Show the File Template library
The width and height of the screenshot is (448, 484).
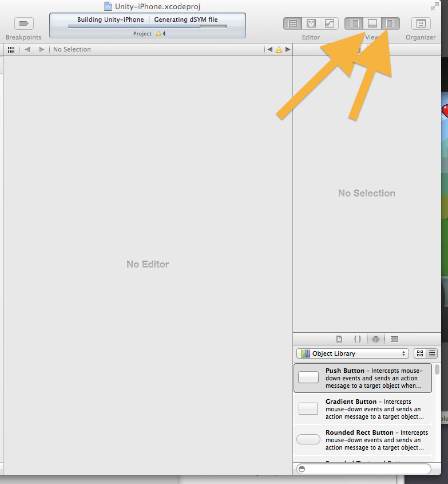339,339
